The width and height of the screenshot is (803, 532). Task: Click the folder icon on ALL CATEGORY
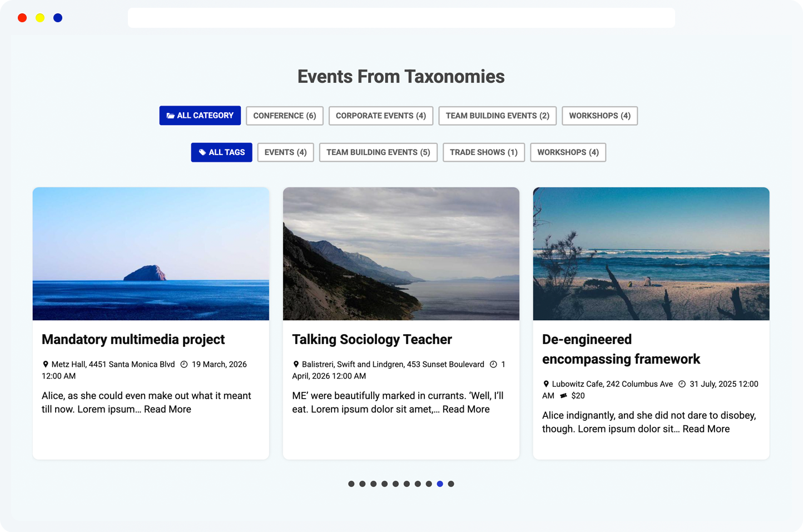coord(171,116)
